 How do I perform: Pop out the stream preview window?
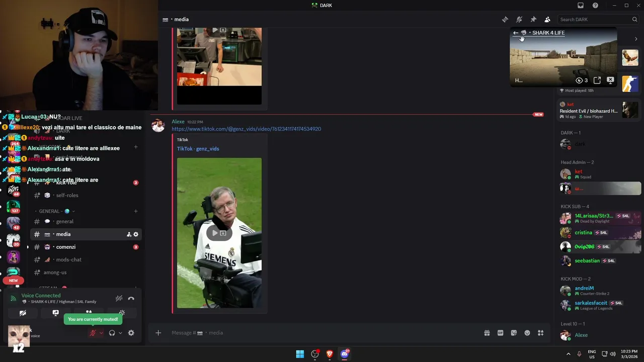pyautogui.click(x=597, y=80)
